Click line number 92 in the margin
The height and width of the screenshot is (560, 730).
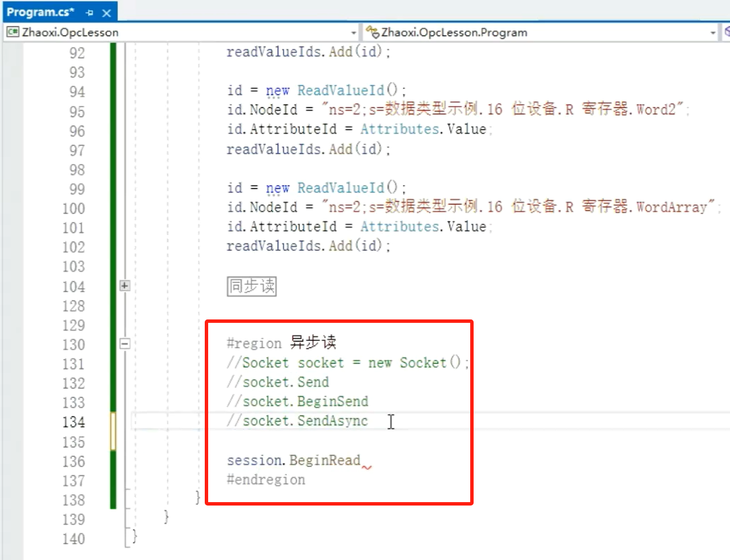pyautogui.click(x=77, y=53)
